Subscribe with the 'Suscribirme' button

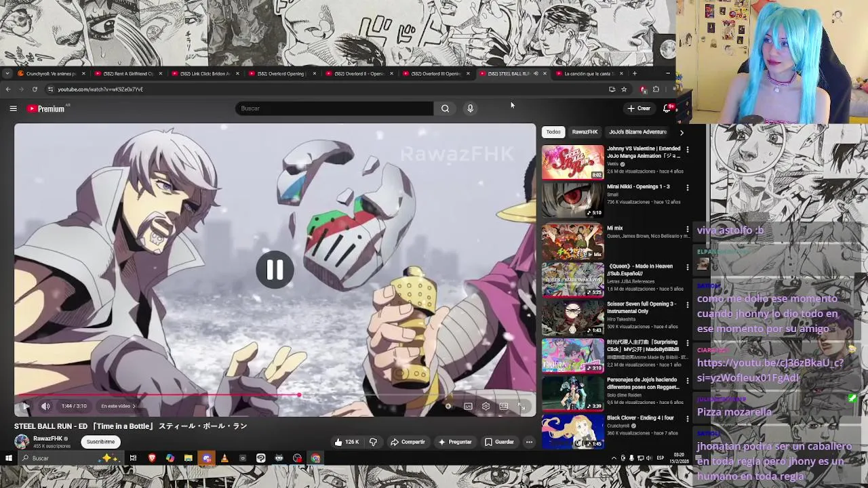coord(100,442)
